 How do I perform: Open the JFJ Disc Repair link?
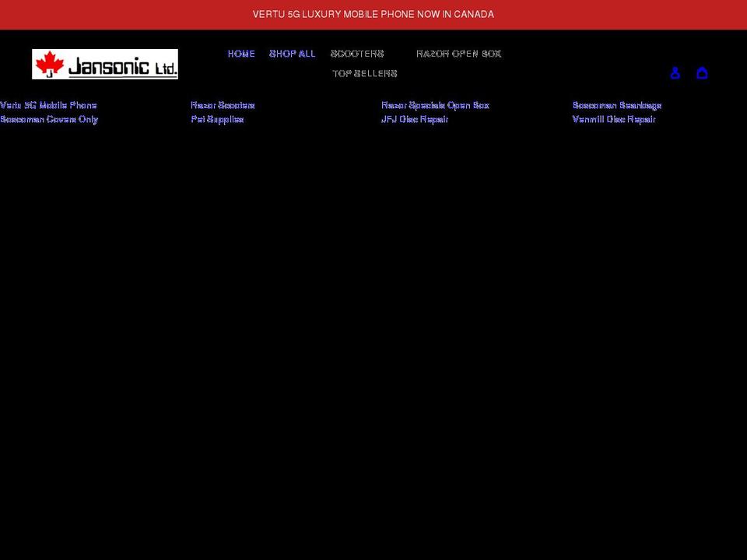(x=416, y=119)
